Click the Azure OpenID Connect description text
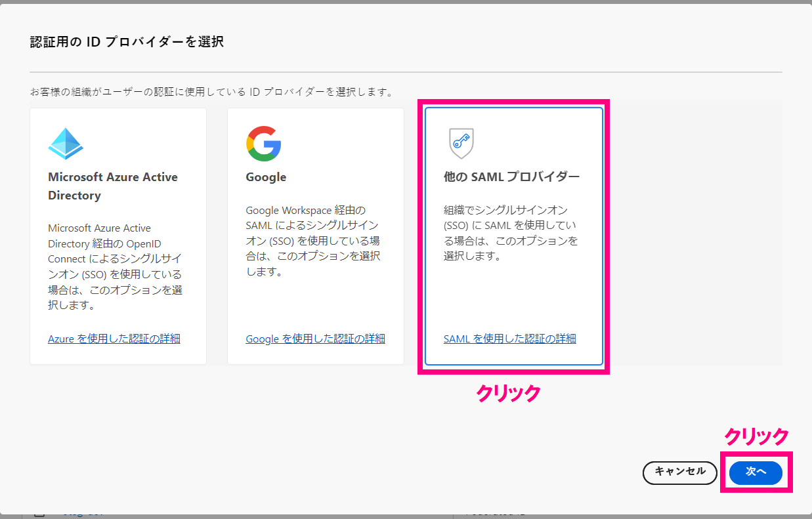Image resolution: width=812 pixels, height=519 pixels. tap(115, 266)
